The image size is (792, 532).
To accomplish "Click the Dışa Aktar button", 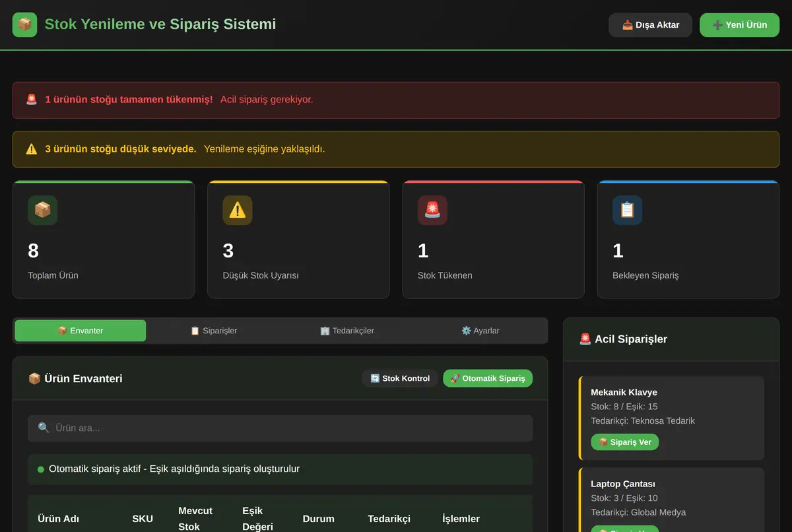I will pos(651,25).
